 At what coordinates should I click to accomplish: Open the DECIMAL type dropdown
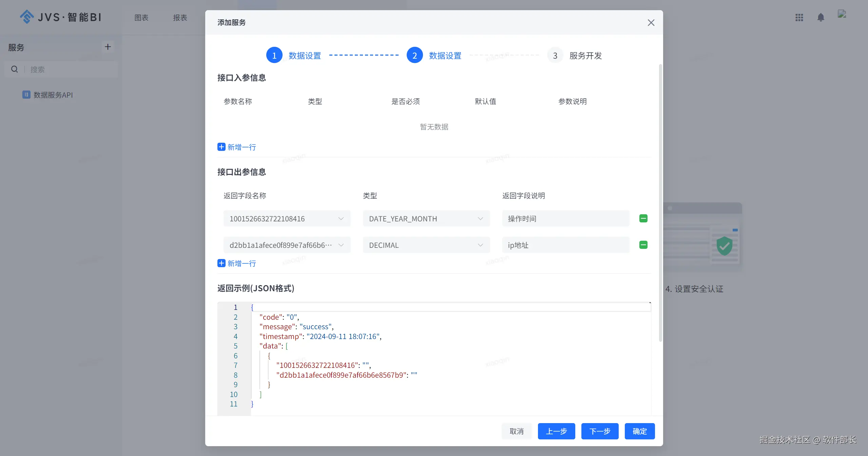(426, 245)
